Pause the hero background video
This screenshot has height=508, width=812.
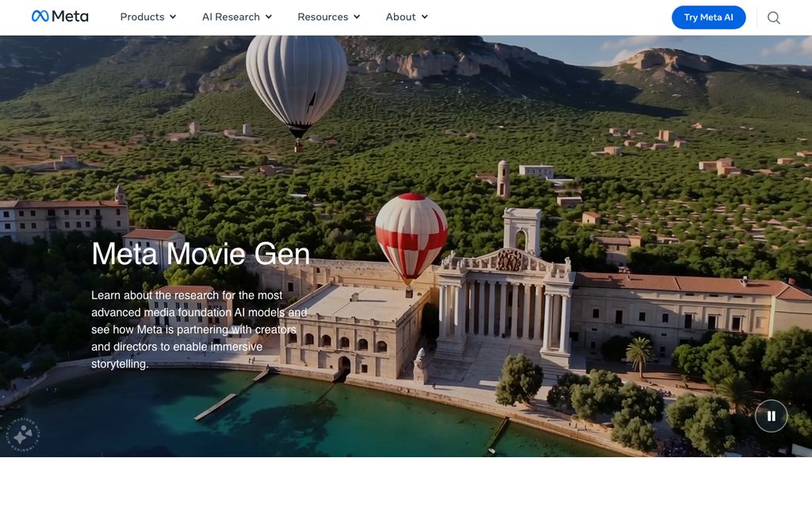point(771,416)
